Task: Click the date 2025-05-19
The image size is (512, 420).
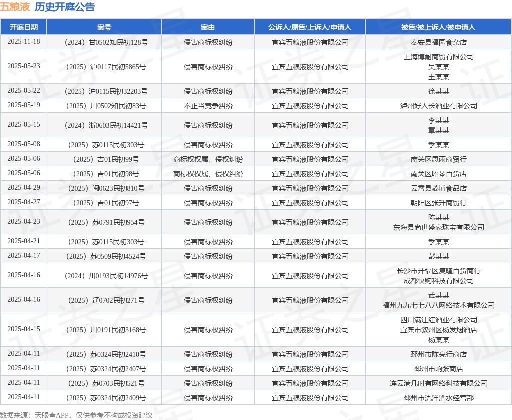Action: (x=24, y=105)
